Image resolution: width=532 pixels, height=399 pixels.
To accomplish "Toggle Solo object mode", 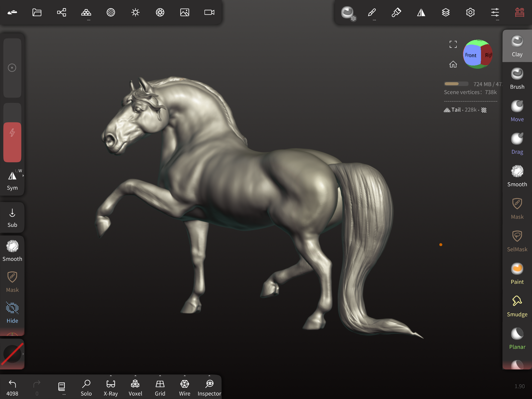I will (x=86, y=387).
